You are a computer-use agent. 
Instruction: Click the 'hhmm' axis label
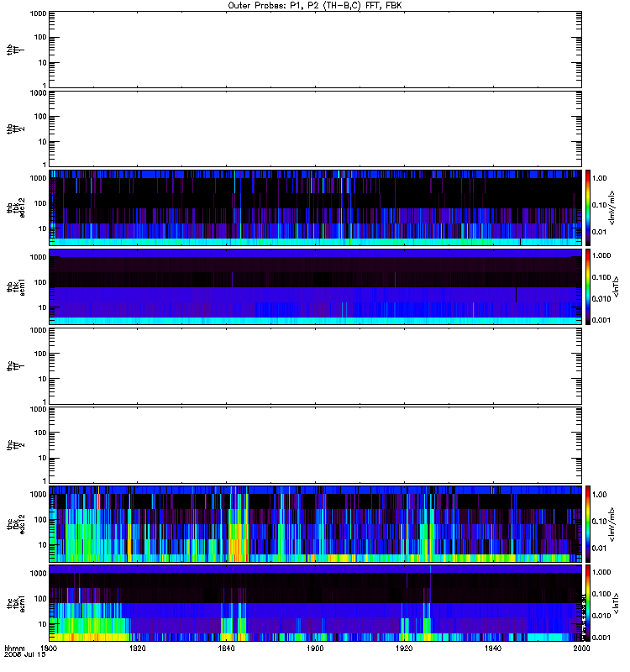point(14,648)
